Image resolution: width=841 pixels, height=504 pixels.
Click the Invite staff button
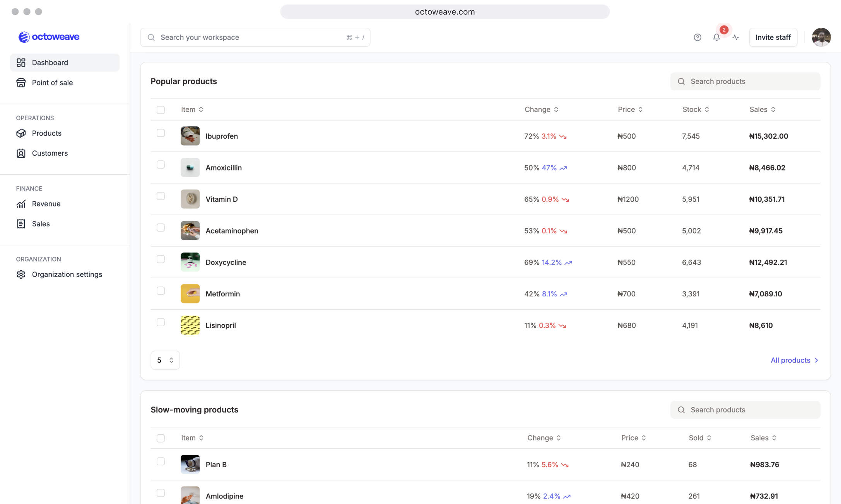pyautogui.click(x=773, y=37)
